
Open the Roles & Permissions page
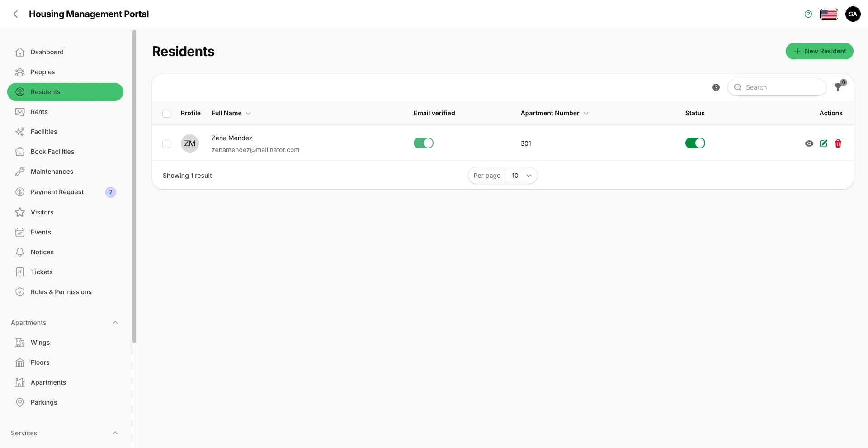pos(61,292)
